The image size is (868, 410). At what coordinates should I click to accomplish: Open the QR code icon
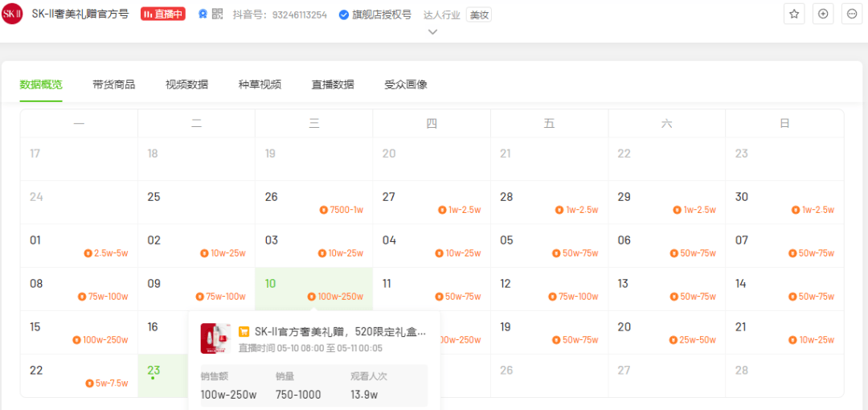coord(217,14)
